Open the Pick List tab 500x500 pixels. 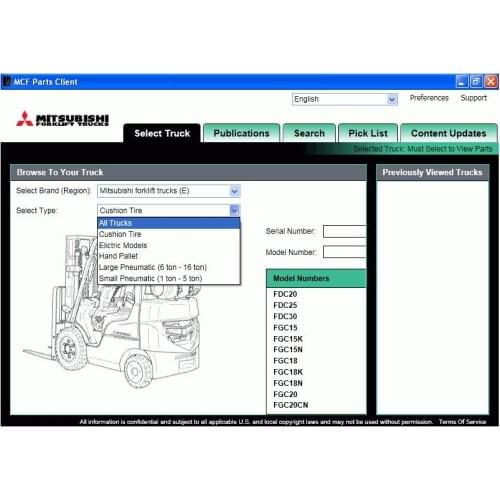368,133
